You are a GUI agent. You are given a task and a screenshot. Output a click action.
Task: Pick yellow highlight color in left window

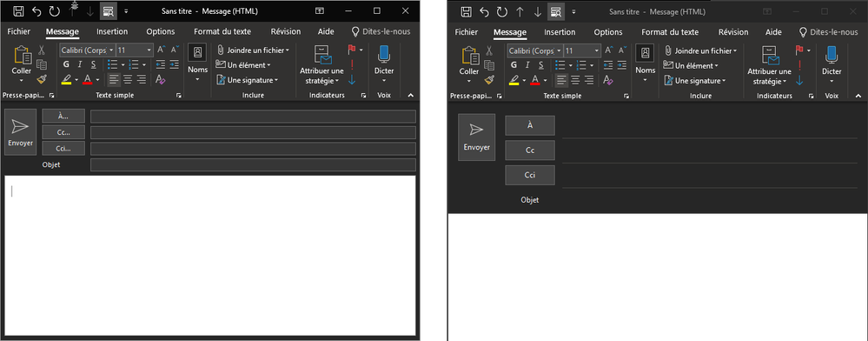[x=66, y=79]
